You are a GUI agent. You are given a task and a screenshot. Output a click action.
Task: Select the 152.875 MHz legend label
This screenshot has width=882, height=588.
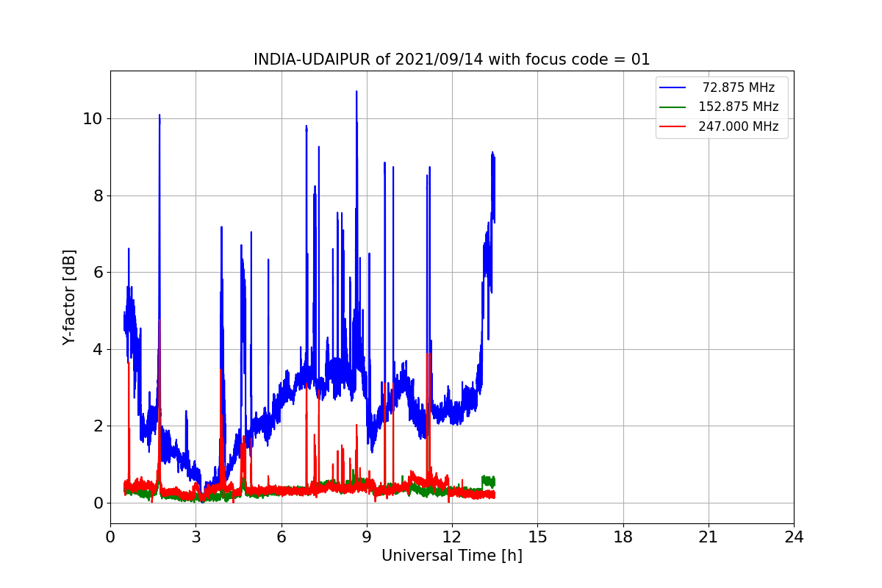pyautogui.click(x=739, y=107)
